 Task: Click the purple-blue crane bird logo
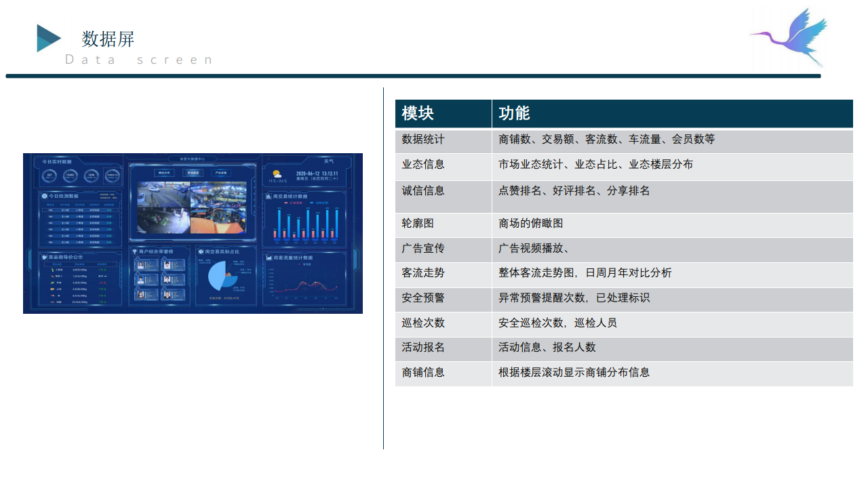tap(789, 37)
